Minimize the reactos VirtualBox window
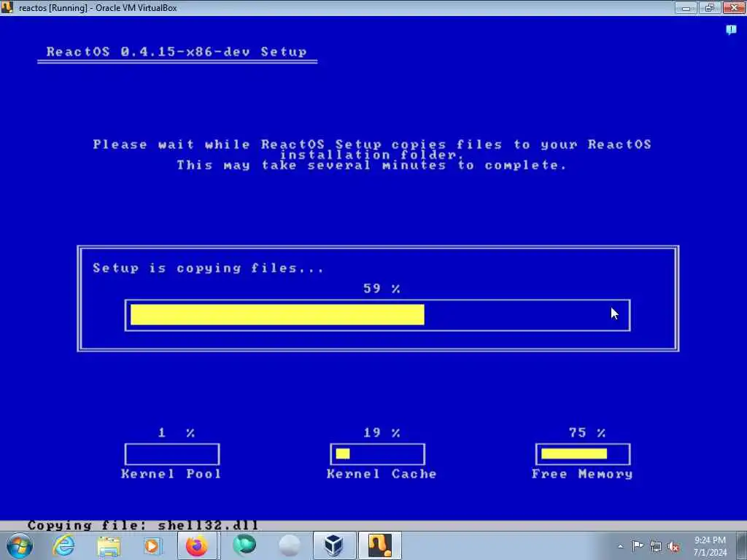Viewport: 747px width, 560px height. point(686,7)
